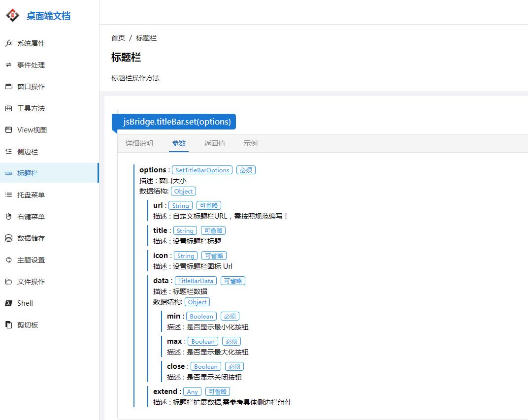Click the folder icon beside 文件操作
528x420 pixels.
9,281
